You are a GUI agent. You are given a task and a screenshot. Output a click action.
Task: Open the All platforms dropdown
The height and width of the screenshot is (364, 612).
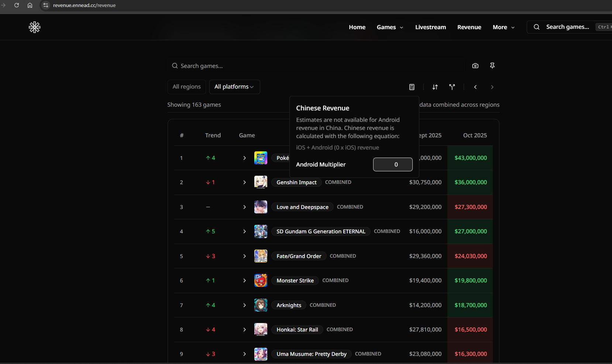[234, 87]
